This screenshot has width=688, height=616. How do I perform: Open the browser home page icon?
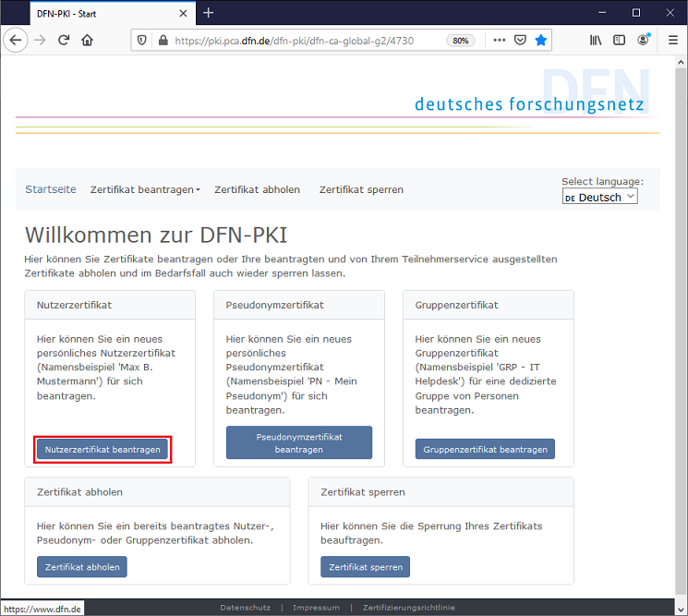[88, 41]
